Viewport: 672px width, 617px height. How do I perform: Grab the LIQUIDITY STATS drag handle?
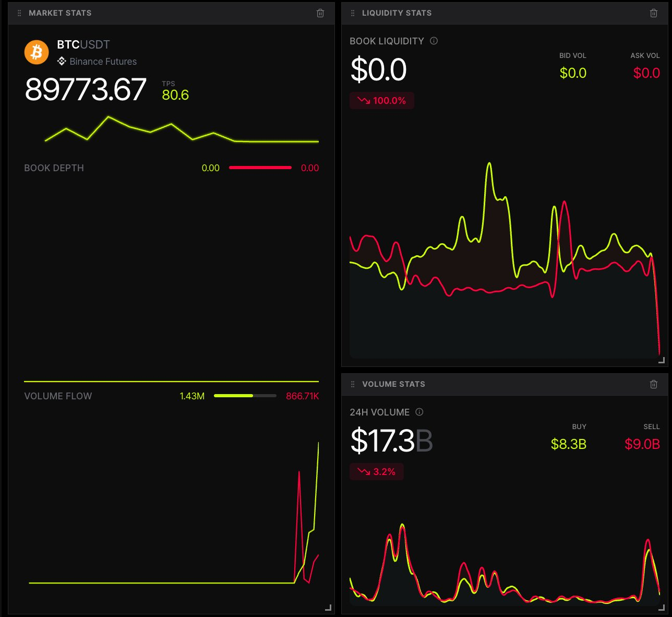click(353, 13)
